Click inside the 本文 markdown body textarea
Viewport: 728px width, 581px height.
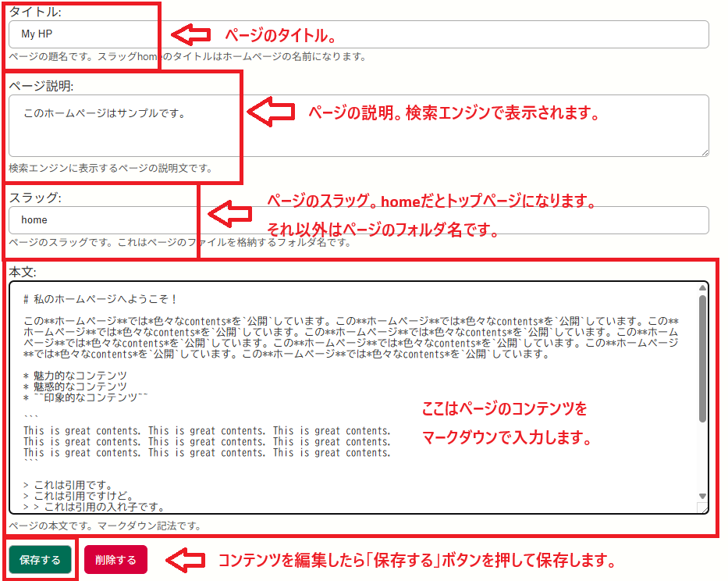358,397
